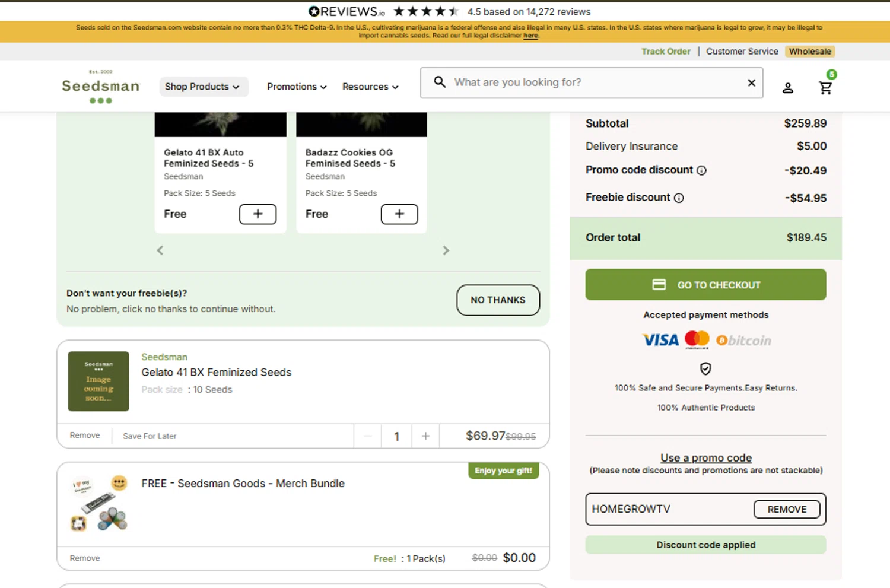Save Gelato 41 BX for later
The height and width of the screenshot is (588, 890).
tap(150, 436)
